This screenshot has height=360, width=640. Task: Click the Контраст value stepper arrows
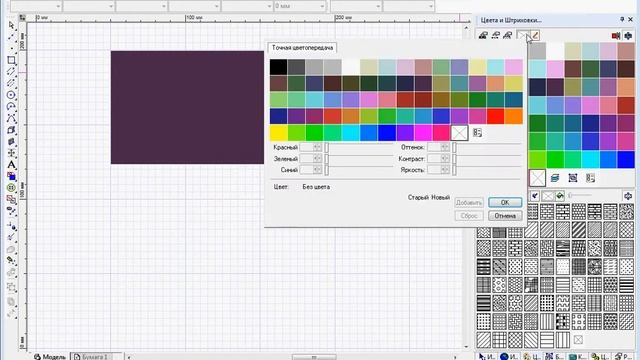coord(445,158)
